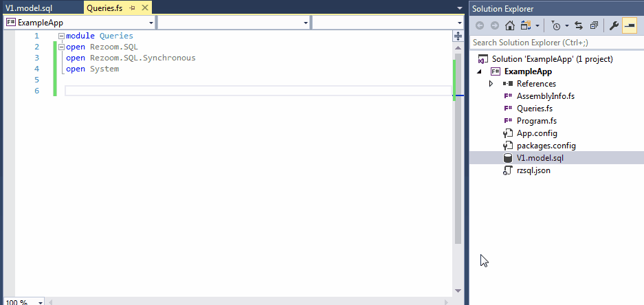Click the Forward navigation arrow in Solution Explorer
This screenshot has width=644, height=305.
coord(495,26)
